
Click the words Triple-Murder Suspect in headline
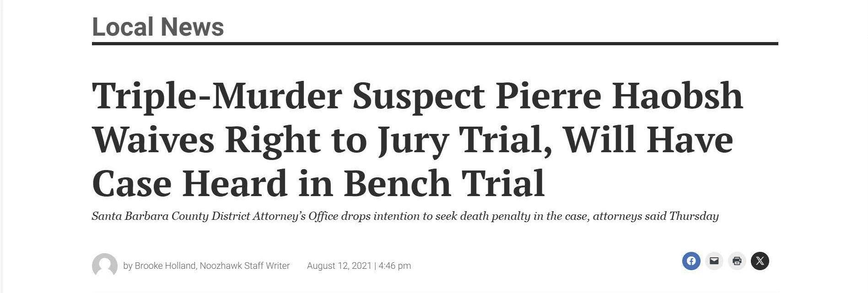288,96
